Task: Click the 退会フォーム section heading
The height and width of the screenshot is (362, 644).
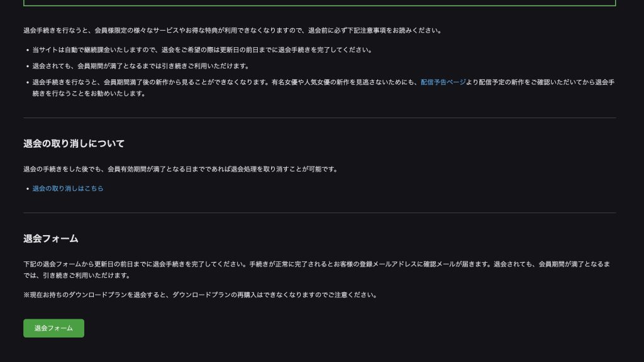Action: click(x=50, y=239)
